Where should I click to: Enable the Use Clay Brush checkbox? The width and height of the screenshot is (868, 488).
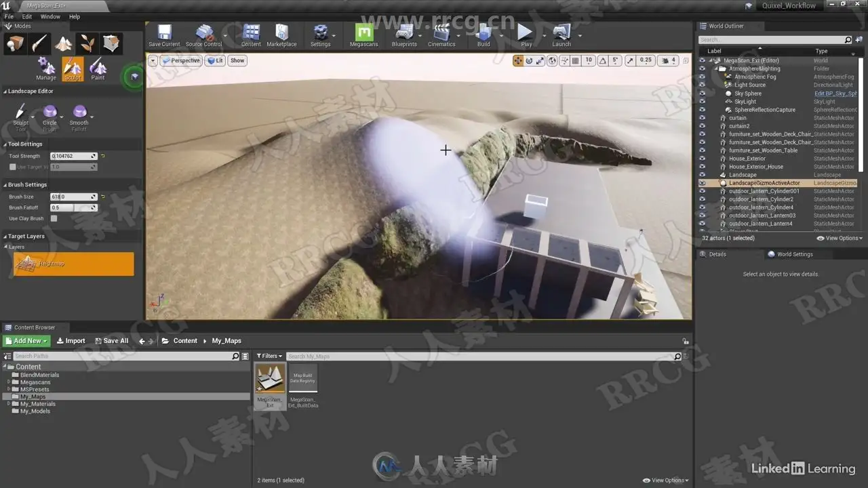(54, 219)
